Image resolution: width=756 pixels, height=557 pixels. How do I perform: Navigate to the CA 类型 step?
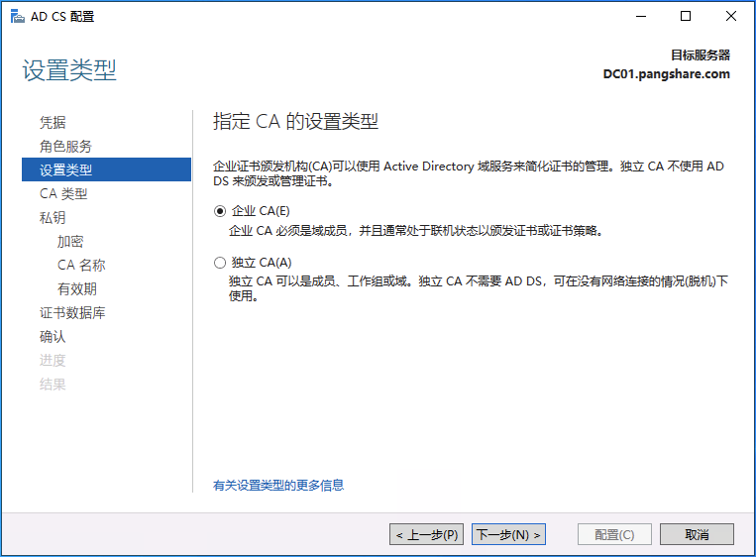click(x=63, y=193)
